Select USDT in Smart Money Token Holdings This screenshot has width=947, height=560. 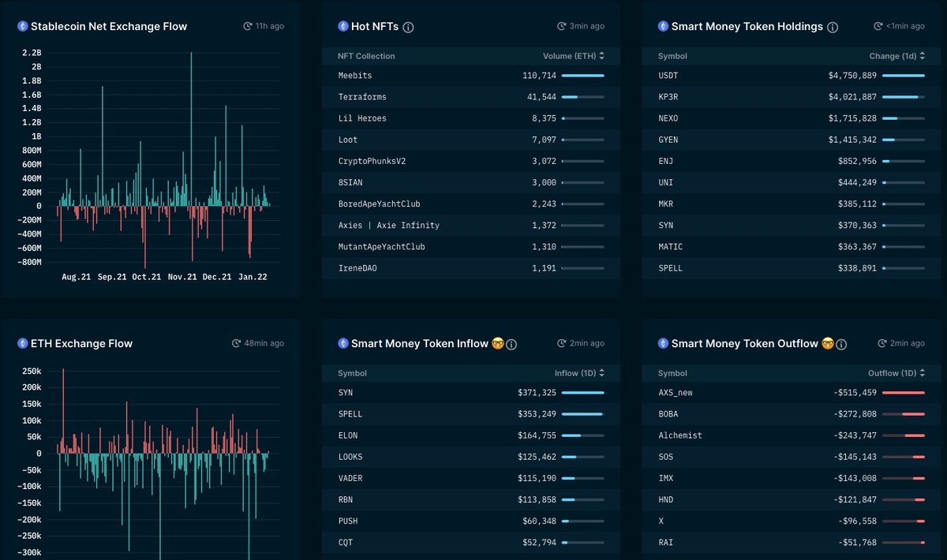point(668,76)
